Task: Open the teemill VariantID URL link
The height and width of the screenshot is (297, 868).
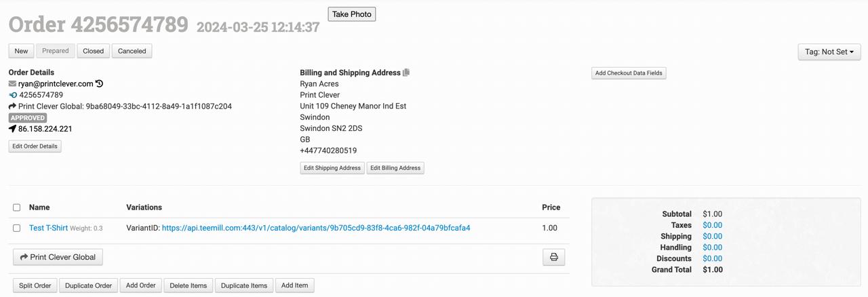Action: 316,228
